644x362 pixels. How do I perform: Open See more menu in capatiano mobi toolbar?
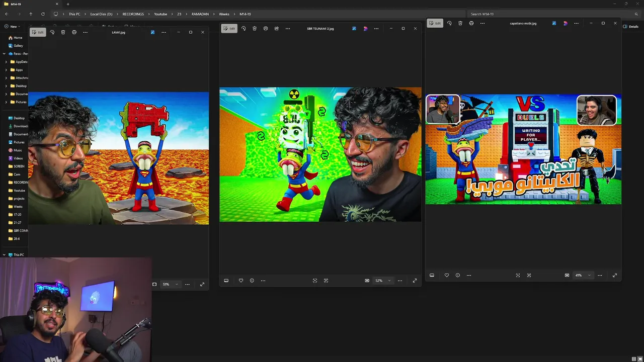coord(482,23)
